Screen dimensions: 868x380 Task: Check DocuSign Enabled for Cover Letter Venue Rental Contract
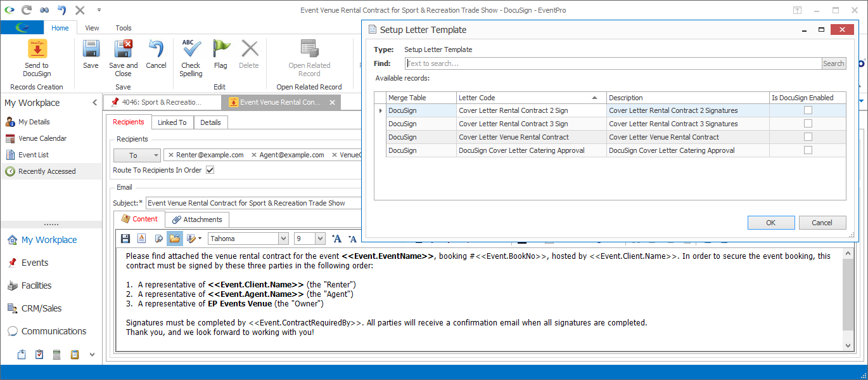(x=808, y=137)
